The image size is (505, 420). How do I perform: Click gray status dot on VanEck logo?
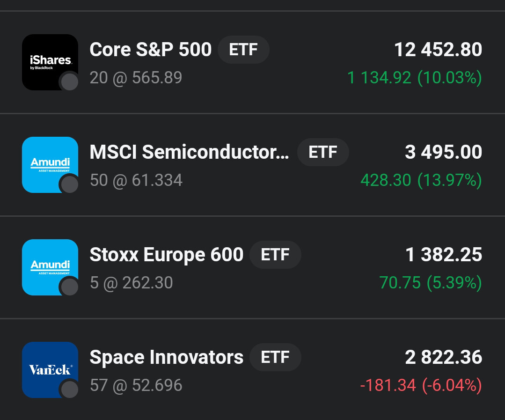(x=70, y=390)
